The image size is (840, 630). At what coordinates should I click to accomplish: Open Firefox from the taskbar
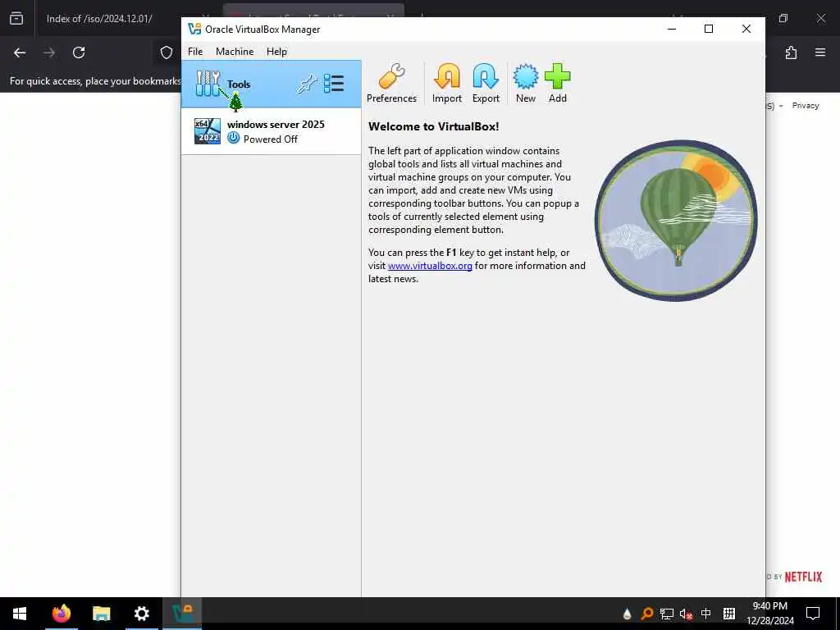[61, 614]
